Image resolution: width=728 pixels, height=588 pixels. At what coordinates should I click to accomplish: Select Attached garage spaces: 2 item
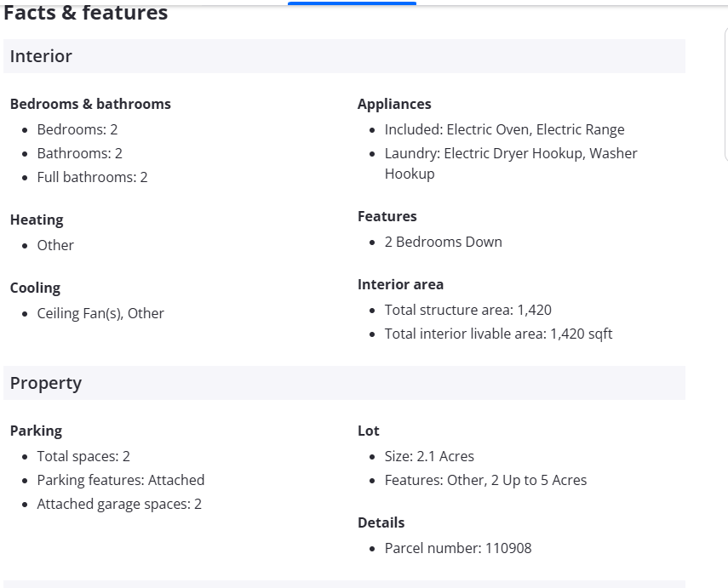click(x=119, y=504)
